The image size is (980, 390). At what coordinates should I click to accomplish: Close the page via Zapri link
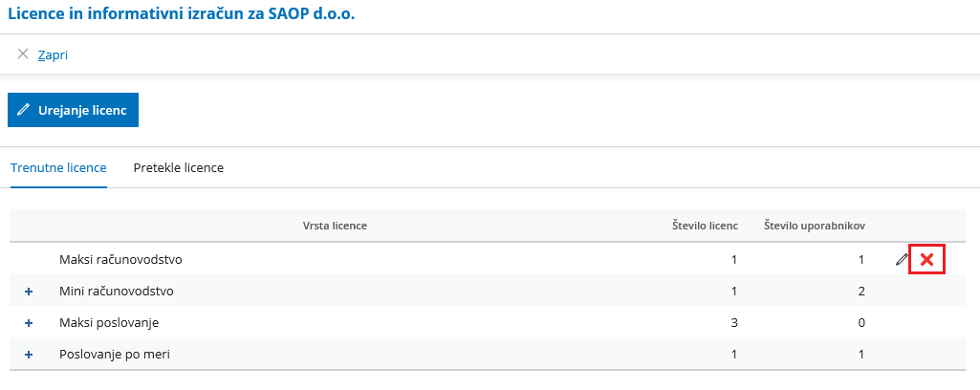pyautogui.click(x=54, y=55)
